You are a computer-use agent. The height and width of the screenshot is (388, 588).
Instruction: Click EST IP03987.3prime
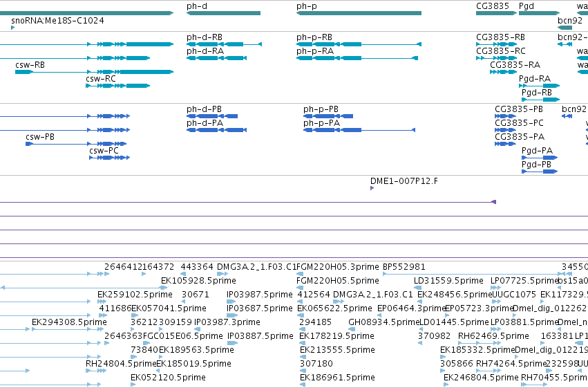198,329
